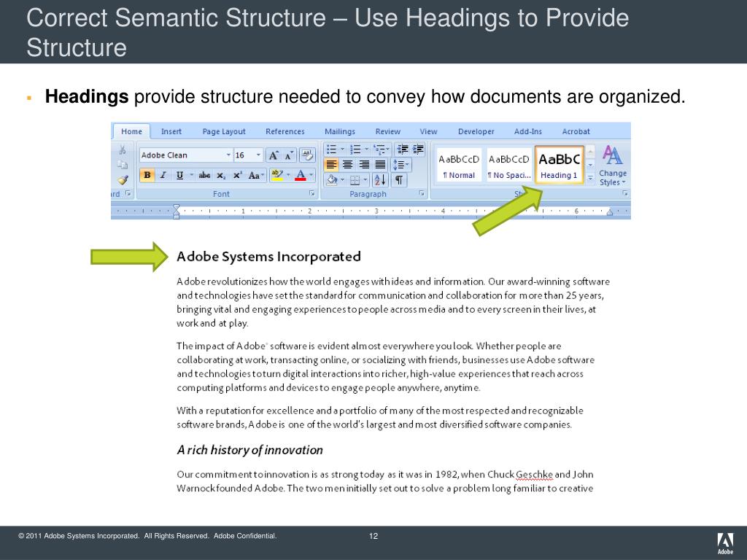Open the highlight color dropdown arrow

coord(288,175)
